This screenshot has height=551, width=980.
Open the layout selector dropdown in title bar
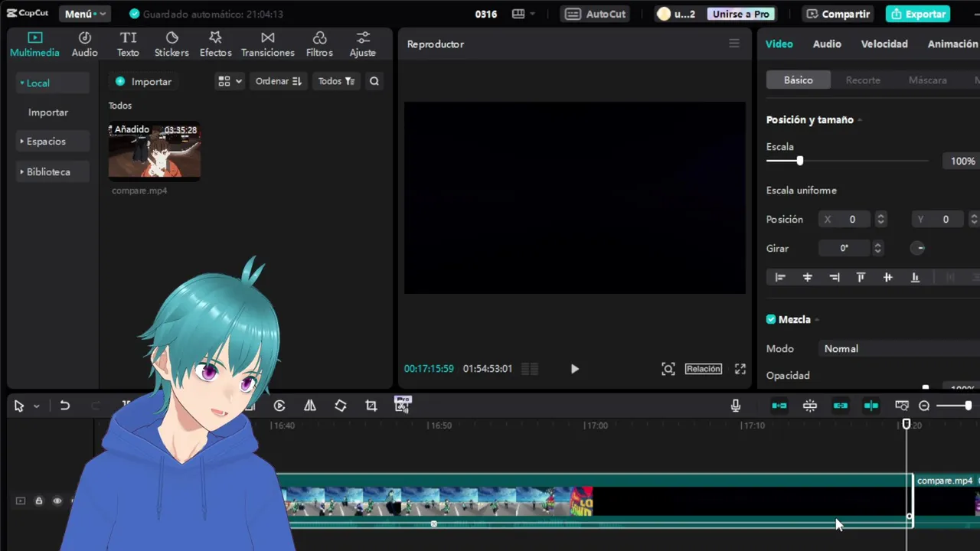coord(524,14)
